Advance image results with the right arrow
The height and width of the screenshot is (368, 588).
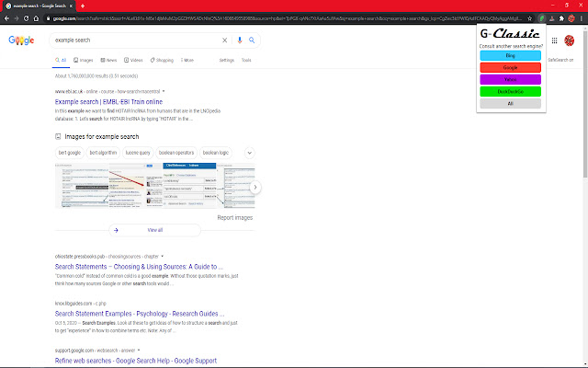click(x=255, y=187)
